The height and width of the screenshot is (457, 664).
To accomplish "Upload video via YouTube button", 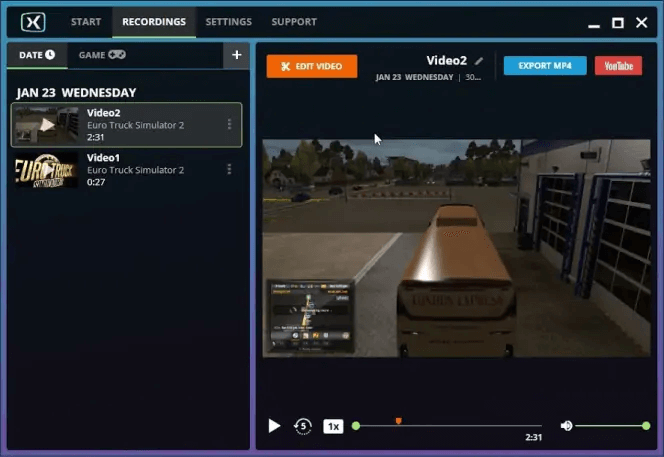I will point(618,66).
